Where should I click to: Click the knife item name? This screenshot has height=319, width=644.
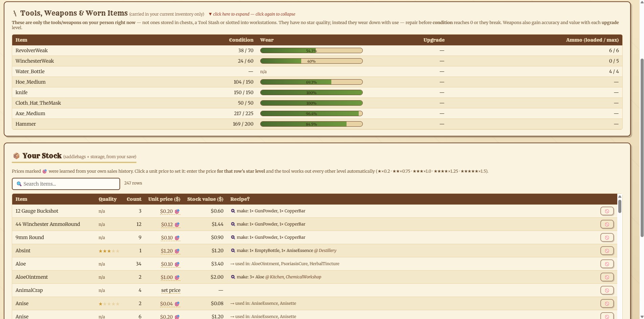22,92
